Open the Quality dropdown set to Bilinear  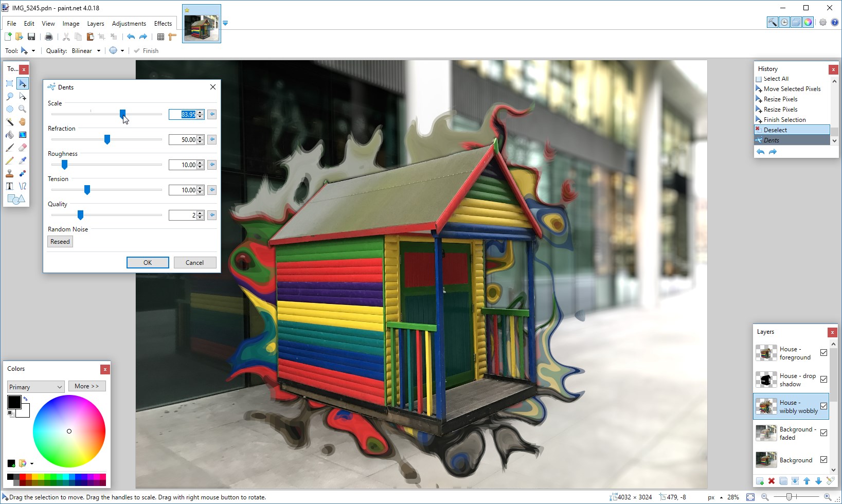tap(98, 50)
